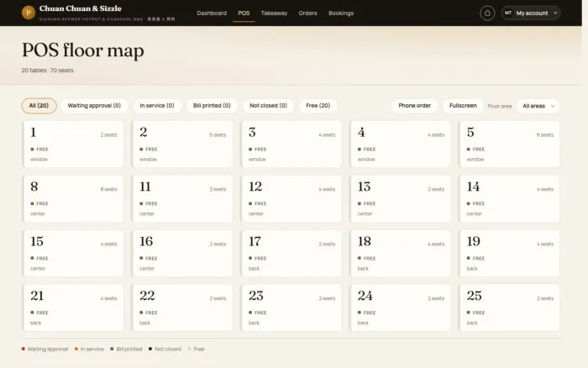Filter by All (20) tables
Screen dimensions: 588x368
point(39,106)
